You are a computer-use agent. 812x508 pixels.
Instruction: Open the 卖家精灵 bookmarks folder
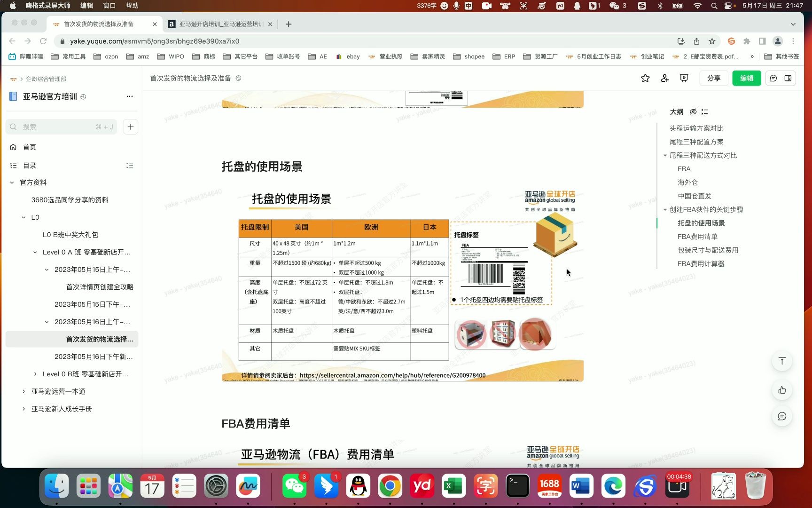coord(428,56)
